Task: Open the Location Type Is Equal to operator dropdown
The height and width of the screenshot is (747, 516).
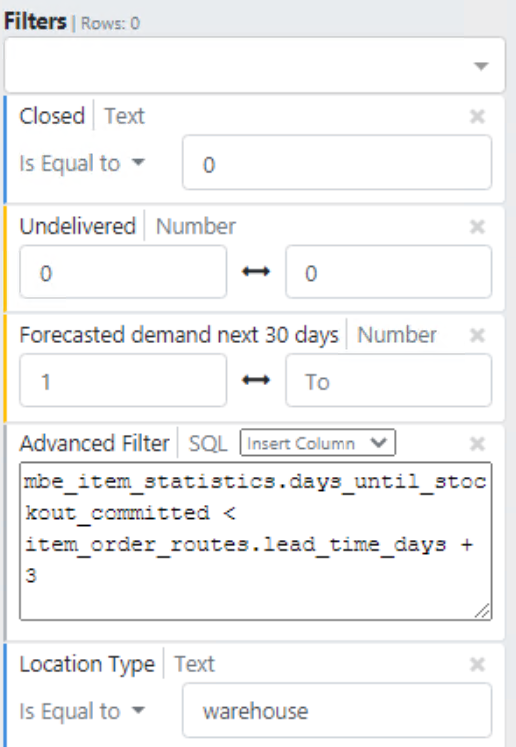Action: coord(81,711)
